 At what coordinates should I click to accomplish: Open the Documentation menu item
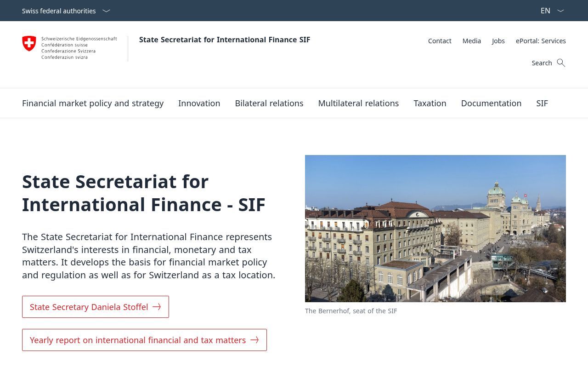click(491, 103)
